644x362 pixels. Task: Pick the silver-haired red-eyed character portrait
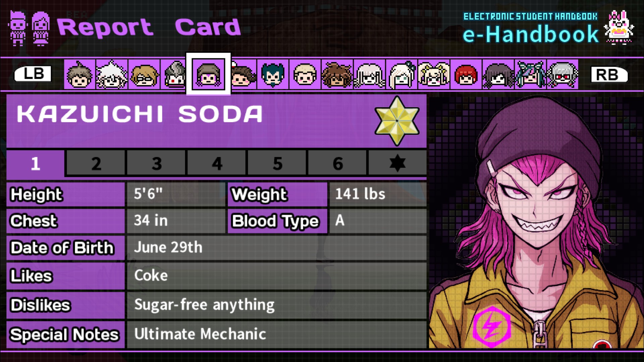(562, 74)
